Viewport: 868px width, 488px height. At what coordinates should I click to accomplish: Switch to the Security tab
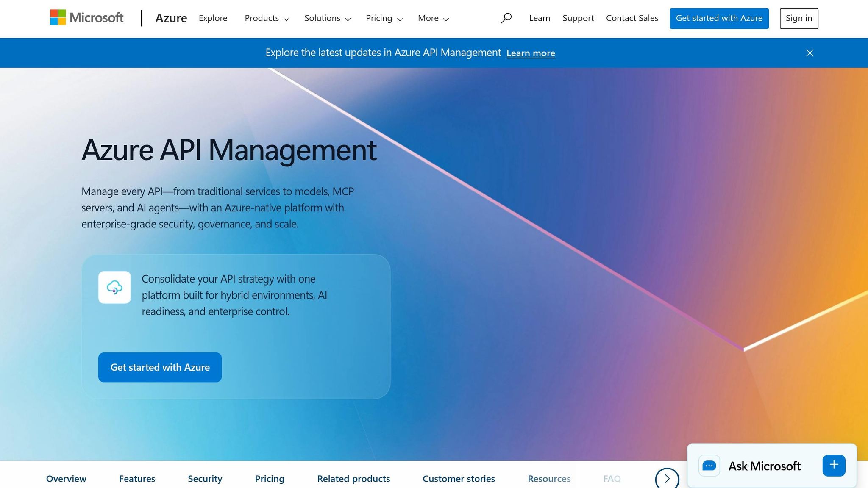coord(205,479)
